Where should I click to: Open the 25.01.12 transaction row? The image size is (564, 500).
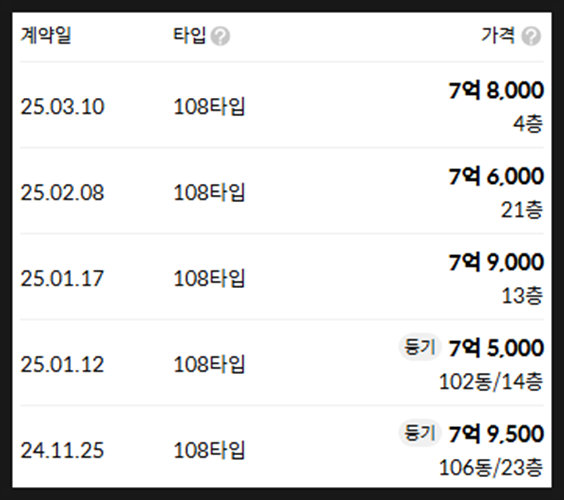pos(282,363)
